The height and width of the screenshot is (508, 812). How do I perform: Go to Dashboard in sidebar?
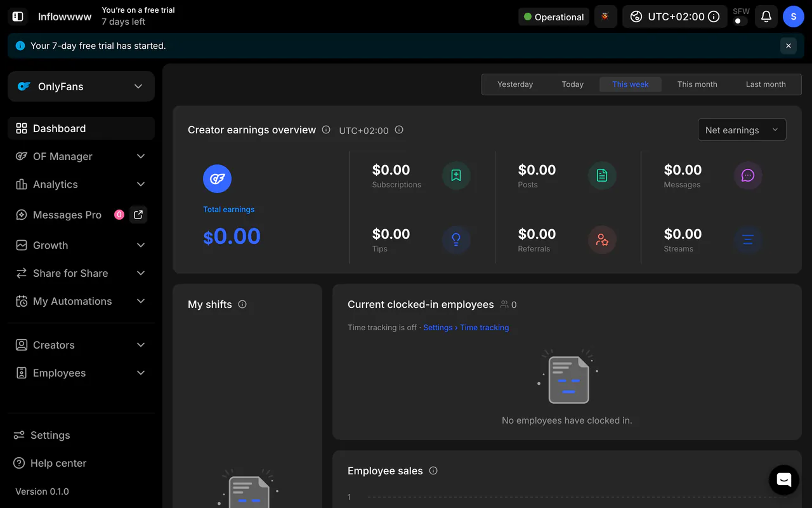[81, 128]
